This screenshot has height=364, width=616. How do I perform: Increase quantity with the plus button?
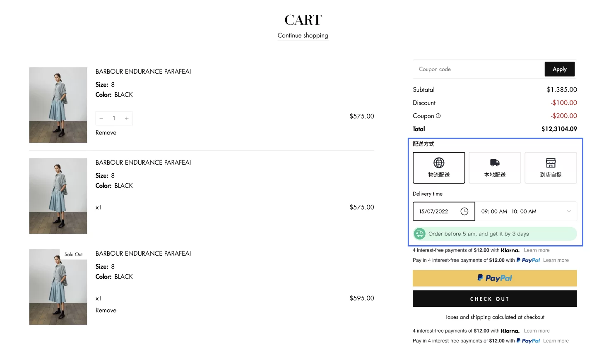click(x=127, y=118)
